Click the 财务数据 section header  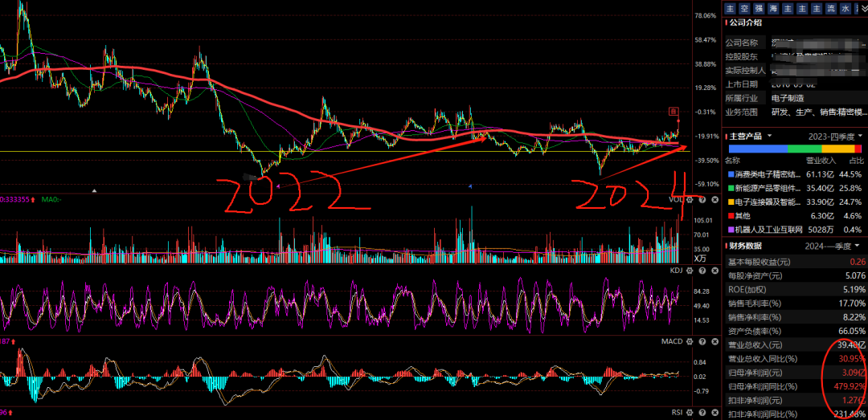click(744, 246)
